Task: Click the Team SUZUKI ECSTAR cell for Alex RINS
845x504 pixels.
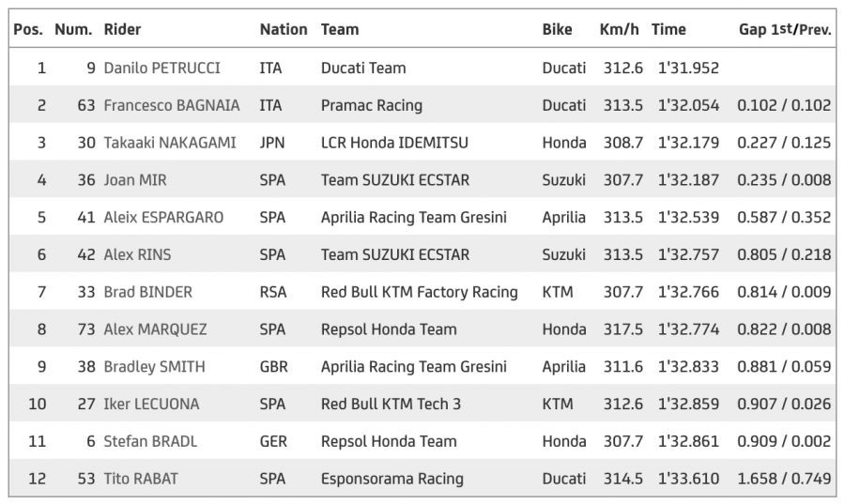Action: 394,254
